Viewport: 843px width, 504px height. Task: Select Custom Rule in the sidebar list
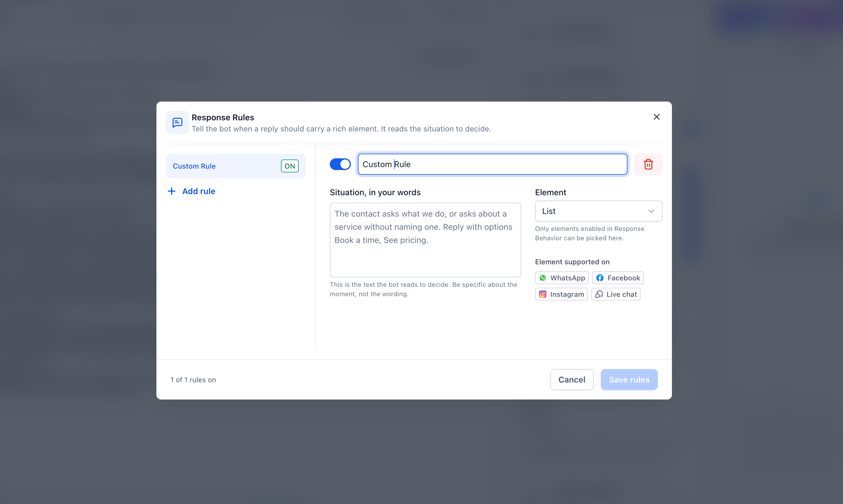pos(236,166)
